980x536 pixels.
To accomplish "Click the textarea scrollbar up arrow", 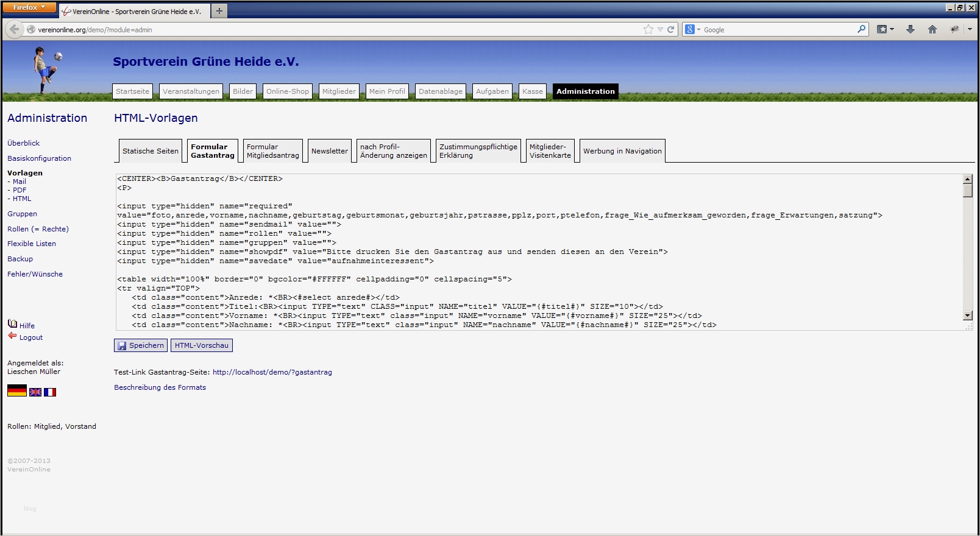I will (x=968, y=179).
